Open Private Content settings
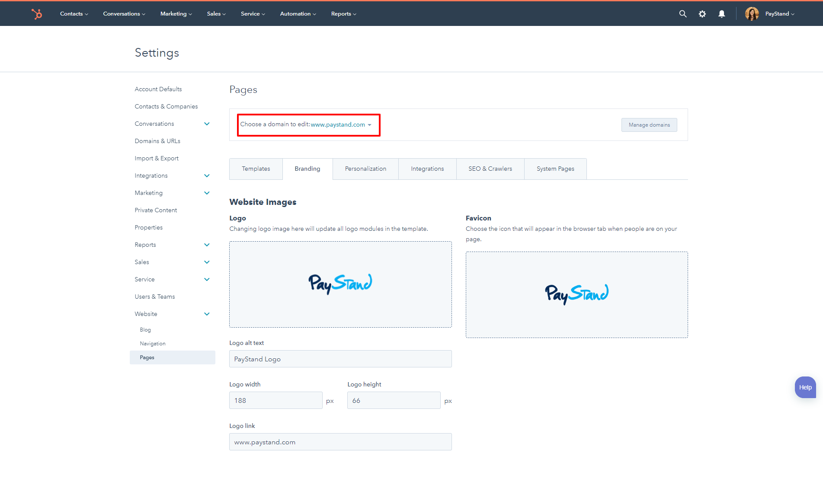 coord(156,210)
